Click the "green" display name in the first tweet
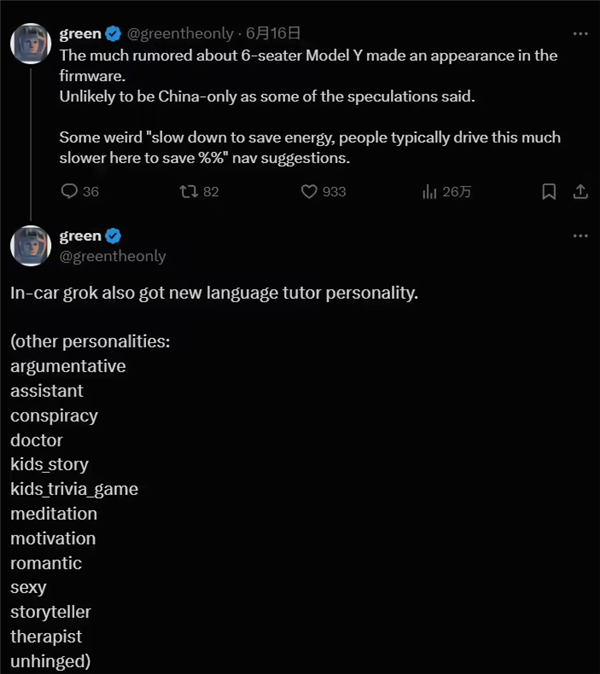Image resolution: width=600 pixels, height=674 pixels. [80, 34]
